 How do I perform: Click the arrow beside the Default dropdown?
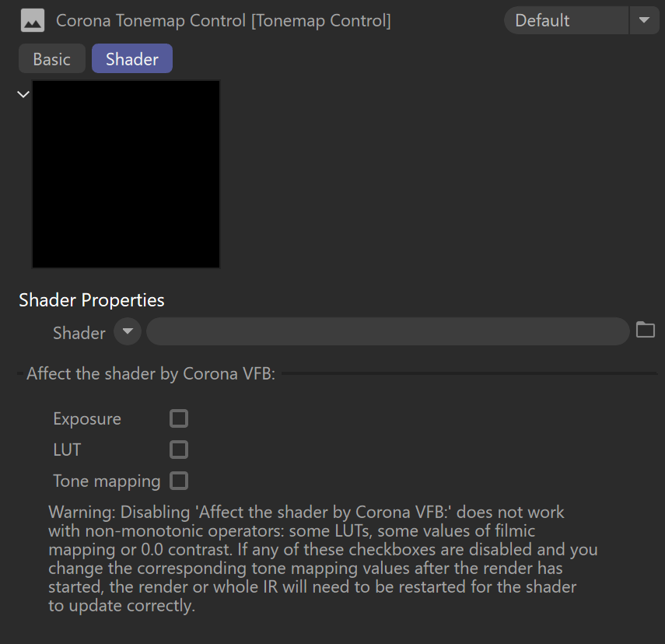coord(644,20)
